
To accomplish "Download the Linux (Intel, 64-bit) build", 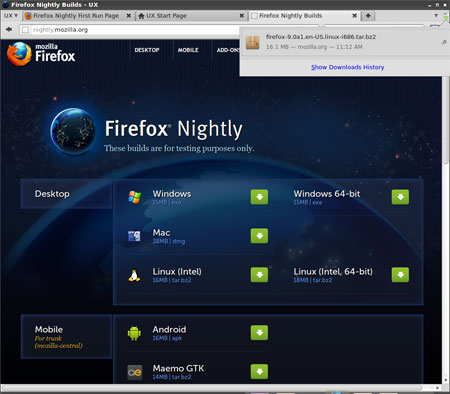I will pyautogui.click(x=400, y=275).
